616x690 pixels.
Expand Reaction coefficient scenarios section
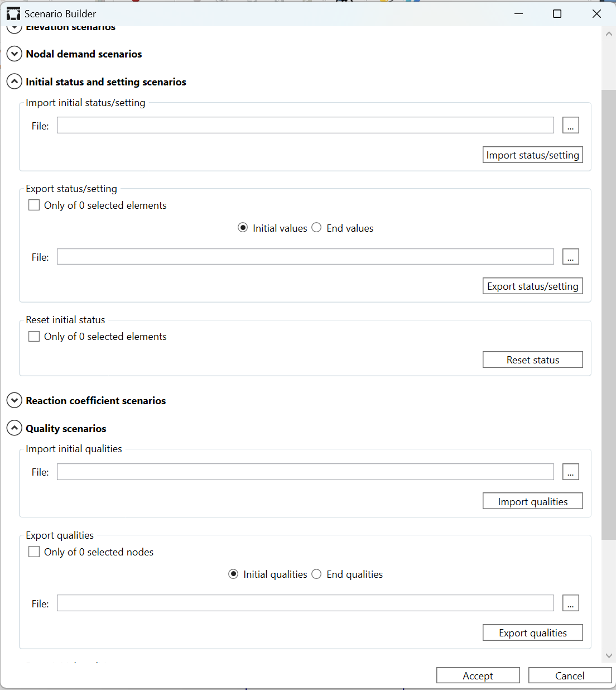coord(15,401)
